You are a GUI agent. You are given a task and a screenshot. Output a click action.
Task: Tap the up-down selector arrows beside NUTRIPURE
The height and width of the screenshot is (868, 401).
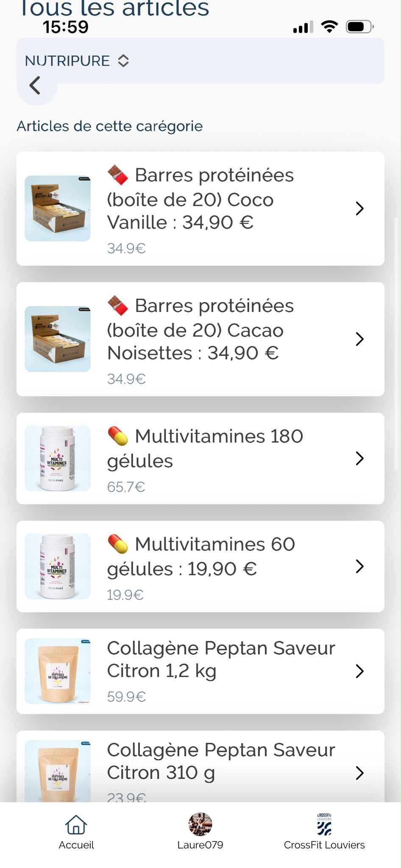(x=123, y=61)
